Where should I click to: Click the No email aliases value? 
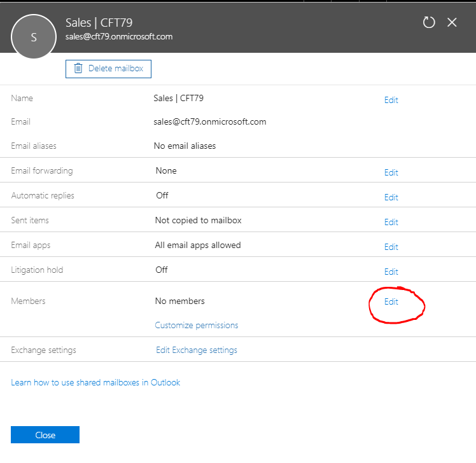(x=185, y=146)
